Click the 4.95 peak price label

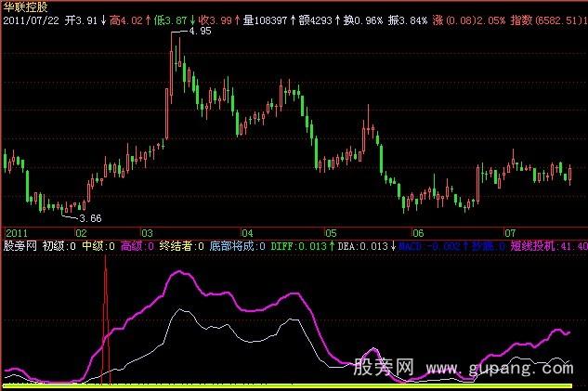201,32
